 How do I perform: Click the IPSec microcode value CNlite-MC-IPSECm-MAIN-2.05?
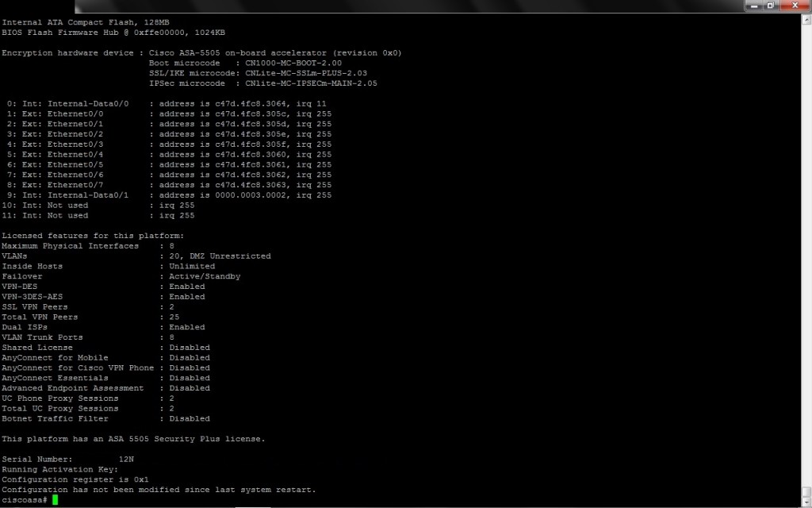(x=311, y=83)
